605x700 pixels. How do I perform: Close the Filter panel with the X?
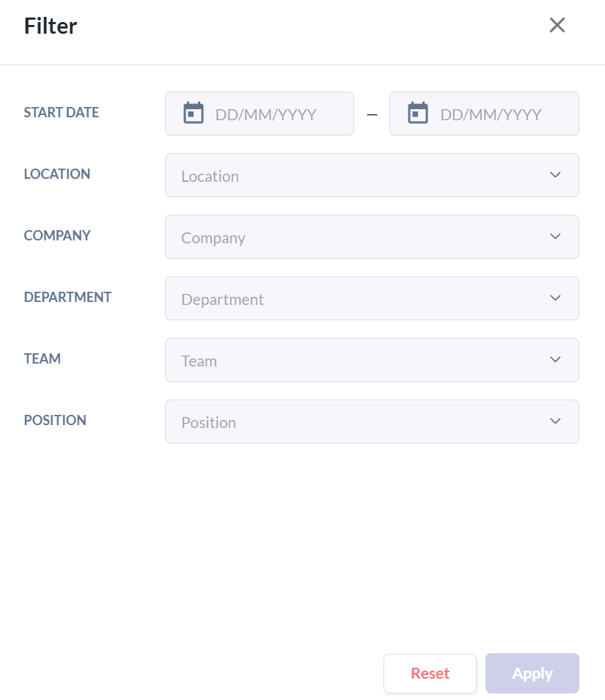click(x=557, y=25)
